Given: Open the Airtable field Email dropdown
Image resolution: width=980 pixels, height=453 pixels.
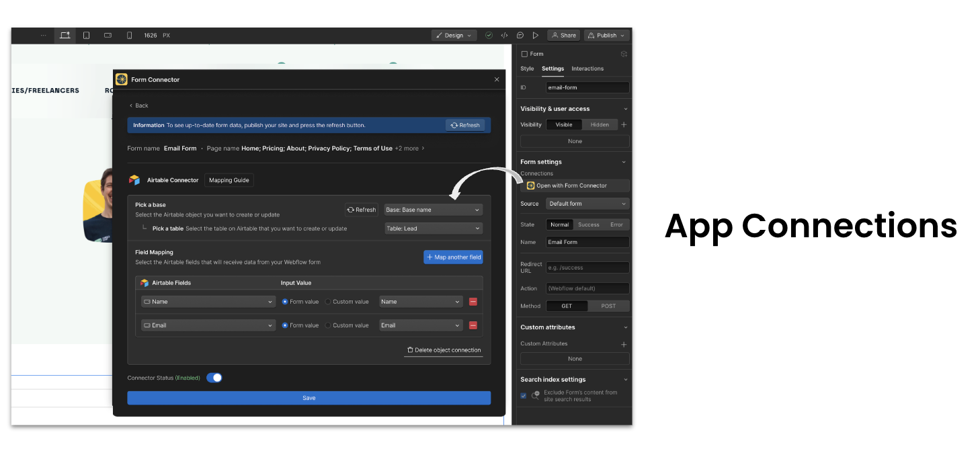Looking at the screenshot, I should [x=208, y=325].
